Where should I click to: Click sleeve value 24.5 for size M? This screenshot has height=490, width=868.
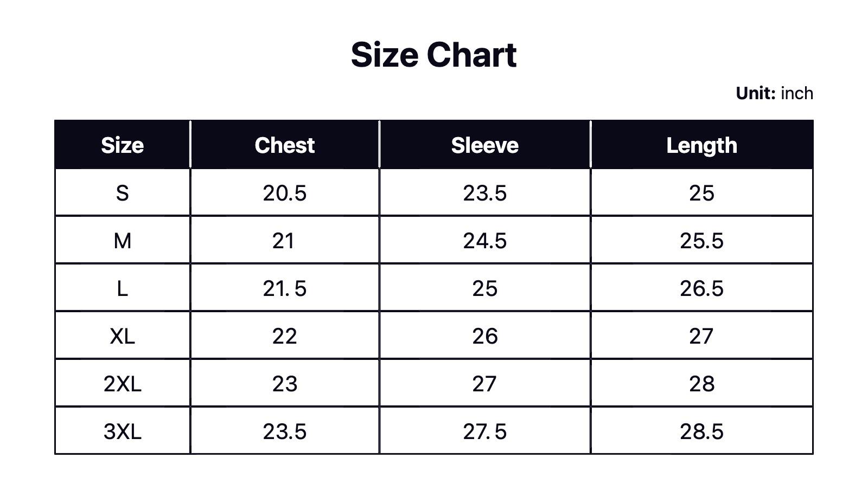484,241
